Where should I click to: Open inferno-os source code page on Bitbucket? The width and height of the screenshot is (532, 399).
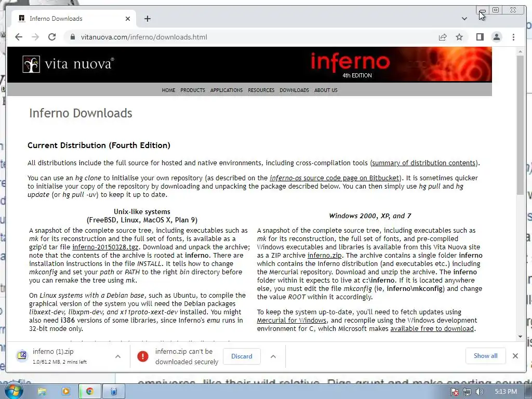(335, 178)
